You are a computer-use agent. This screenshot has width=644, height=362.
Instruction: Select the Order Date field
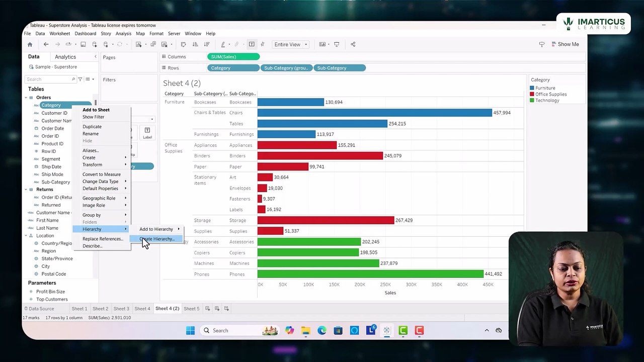coord(53,128)
